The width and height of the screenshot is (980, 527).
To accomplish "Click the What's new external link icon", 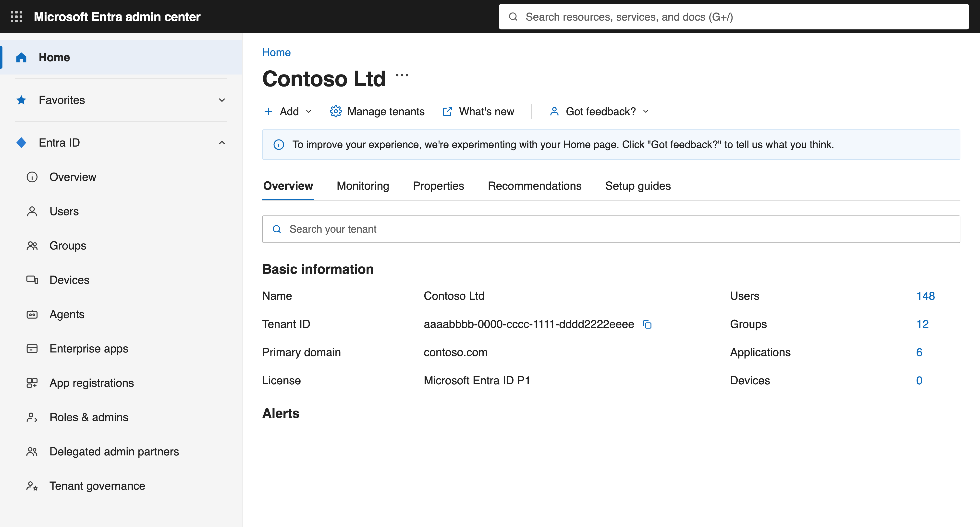I will pyautogui.click(x=447, y=112).
